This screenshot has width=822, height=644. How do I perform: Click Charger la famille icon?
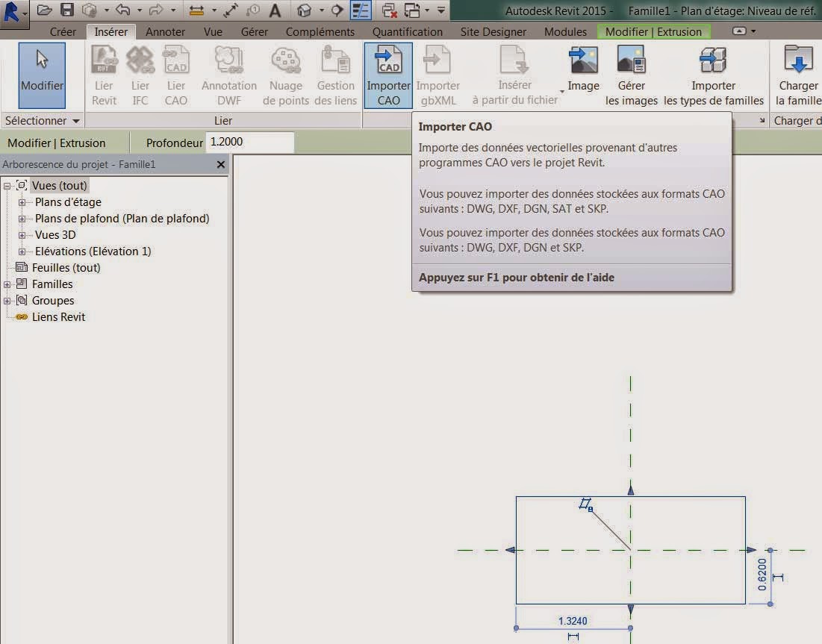pyautogui.click(x=798, y=75)
